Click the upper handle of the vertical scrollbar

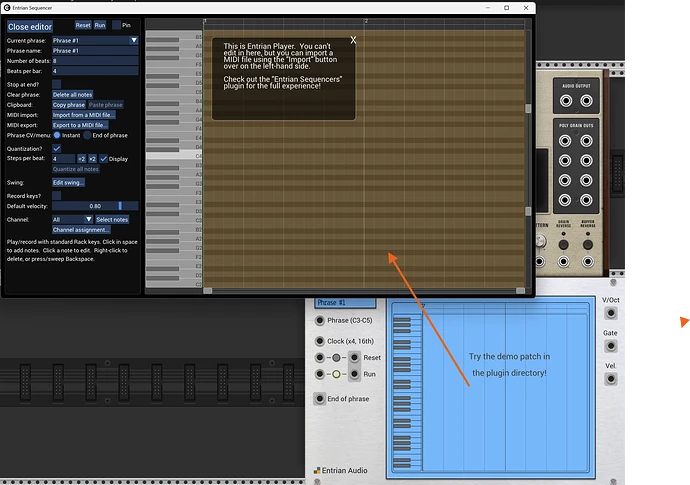tap(528, 109)
